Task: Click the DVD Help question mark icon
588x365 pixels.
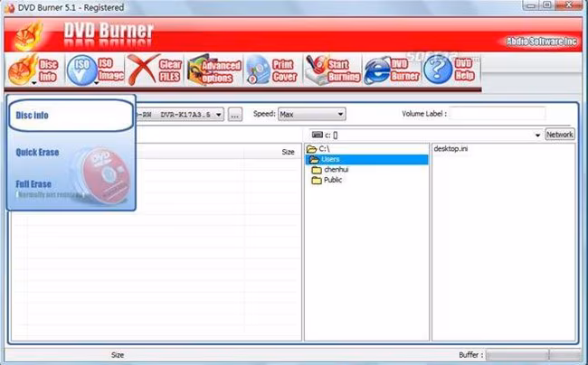Action: tap(438, 70)
